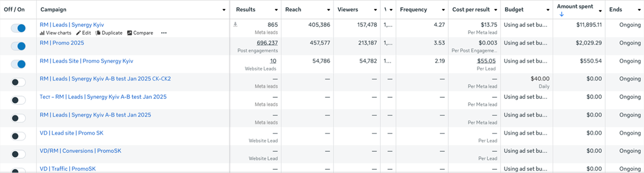The width and height of the screenshot is (644, 173).
Task: Turn off RM | Leads | Synergy Kyiv campaign
Action: pyautogui.click(x=18, y=28)
